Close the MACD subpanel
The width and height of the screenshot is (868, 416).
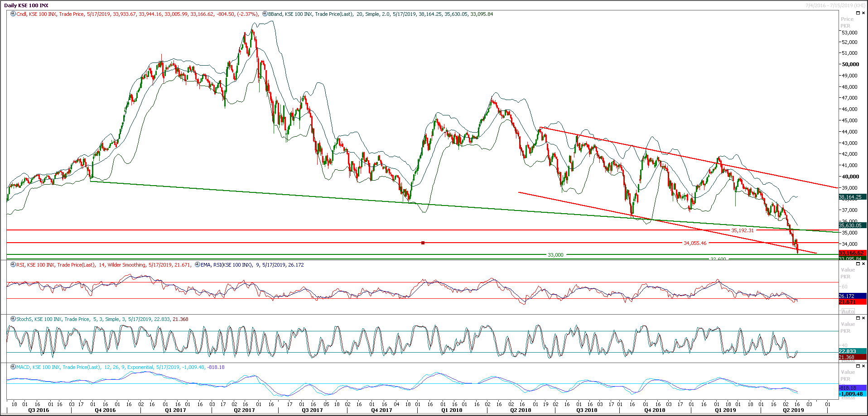coord(863,366)
